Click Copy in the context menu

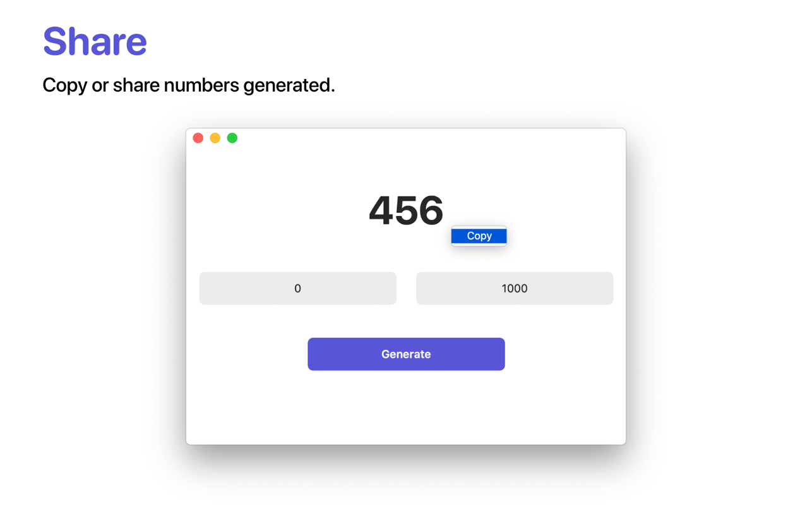pyautogui.click(x=479, y=236)
